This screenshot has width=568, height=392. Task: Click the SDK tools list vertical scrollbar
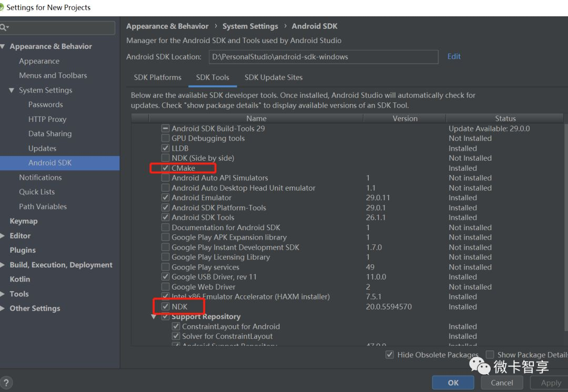[x=566, y=228]
